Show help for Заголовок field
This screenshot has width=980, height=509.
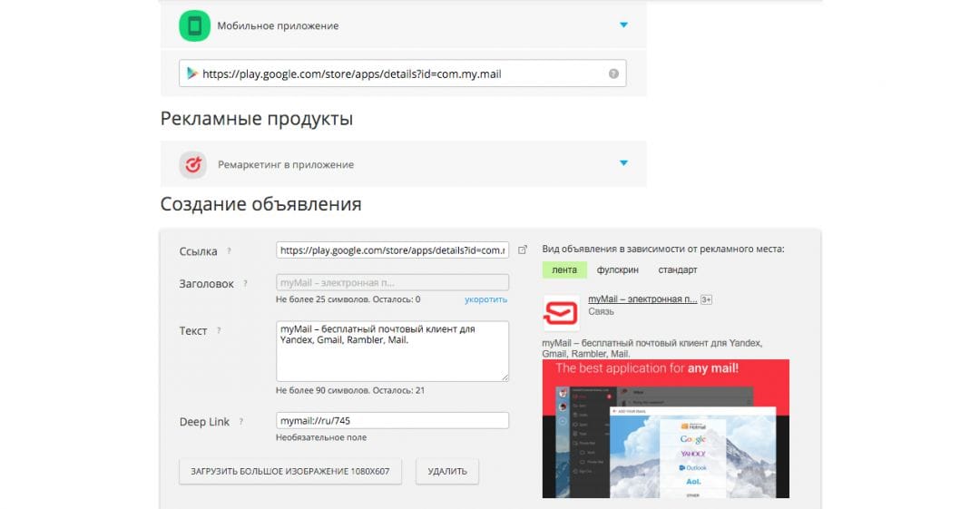[245, 283]
